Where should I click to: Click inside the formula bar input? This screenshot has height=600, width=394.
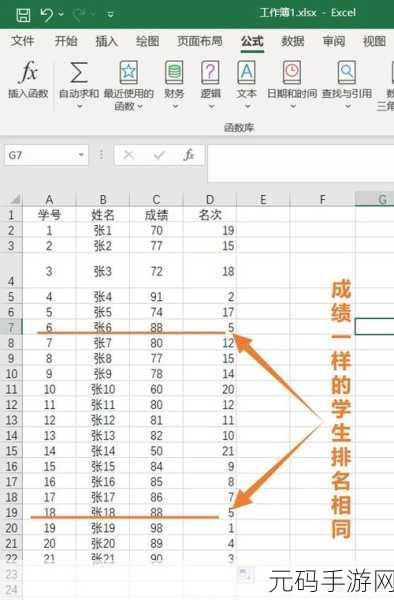click(301, 163)
